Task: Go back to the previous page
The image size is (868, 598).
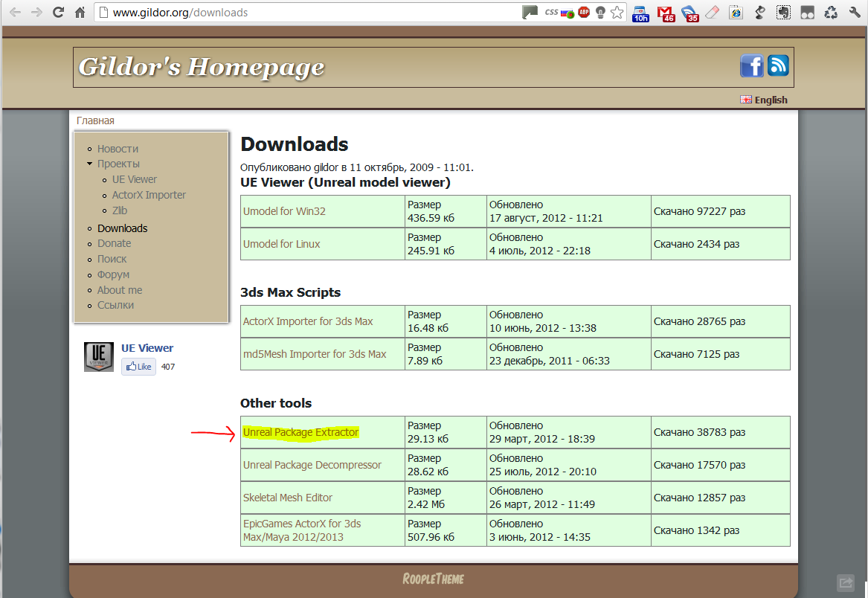Action: pyautogui.click(x=15, y=12)
